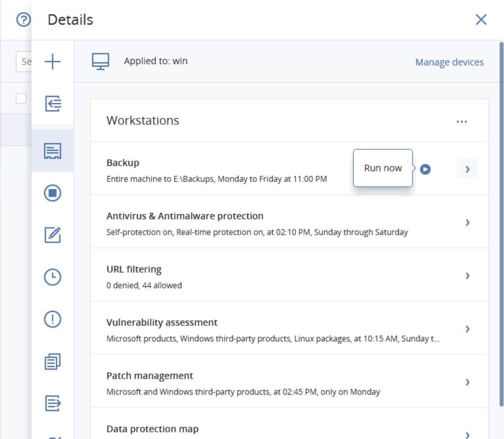Click the Manage devices link
The width and height of the screenshot is (504, 439).
(449, 62)
